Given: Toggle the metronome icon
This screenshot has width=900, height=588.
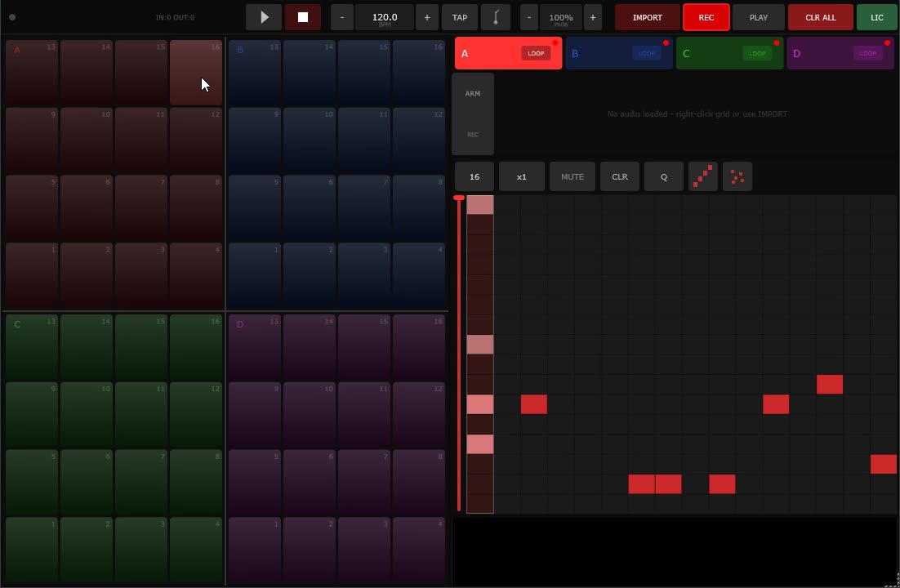Looking at the screenshot, I should tap(496, 17).
